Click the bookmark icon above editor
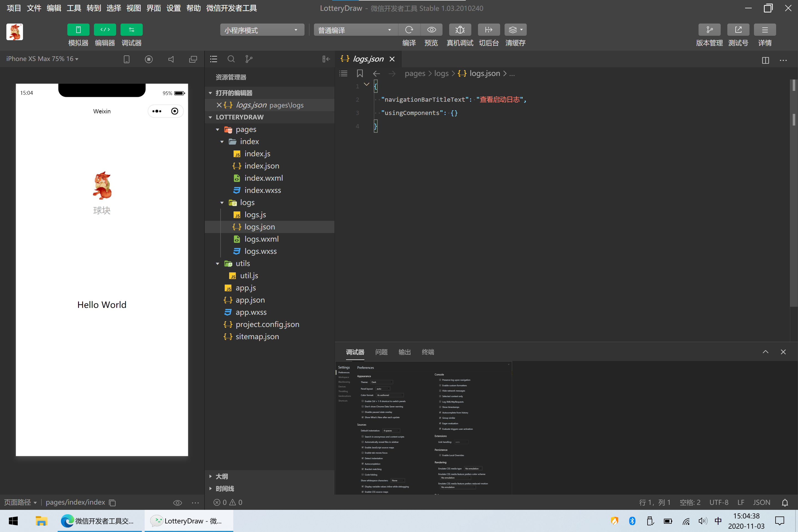This screenshot has height=532, width=798. 360,74
